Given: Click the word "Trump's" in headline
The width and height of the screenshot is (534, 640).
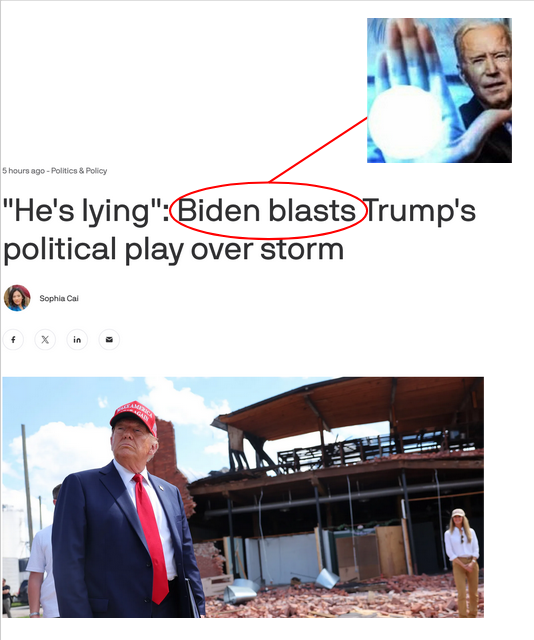Looking at the screenshot, I should [x=419, y=212].
